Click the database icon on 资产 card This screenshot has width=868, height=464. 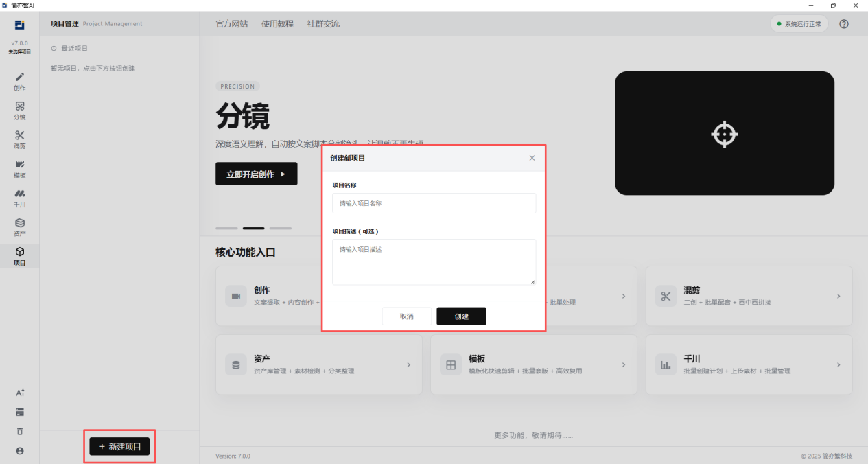click(236, 364)
